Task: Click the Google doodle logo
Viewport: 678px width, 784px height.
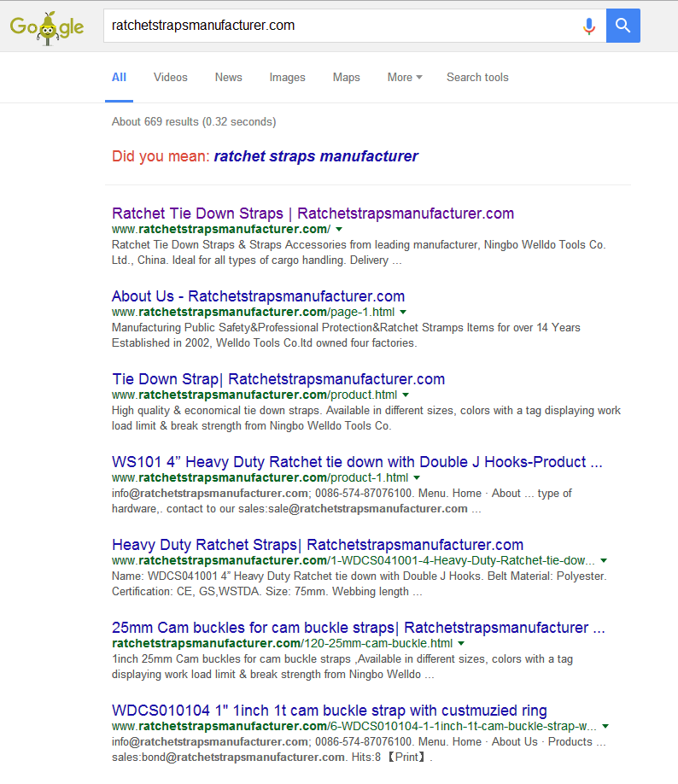Action: pyautogui.click(x=47, y=27)
